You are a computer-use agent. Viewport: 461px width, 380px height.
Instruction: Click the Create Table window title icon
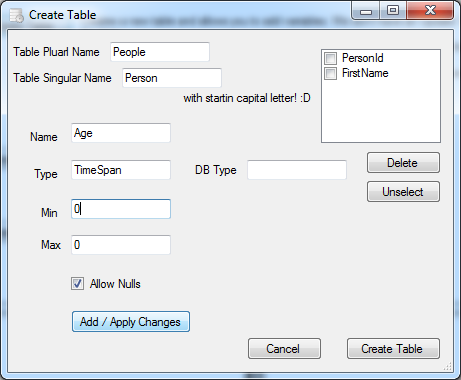[x=16, y=15]
